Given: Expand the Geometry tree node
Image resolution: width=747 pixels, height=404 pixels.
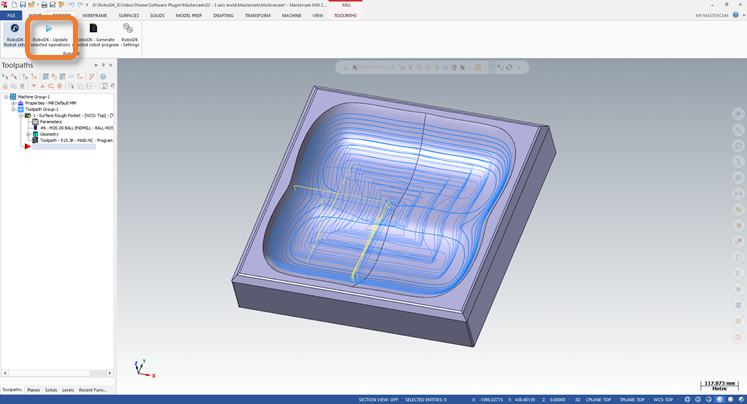Looking at the screenshot, I should pos(29,133).
